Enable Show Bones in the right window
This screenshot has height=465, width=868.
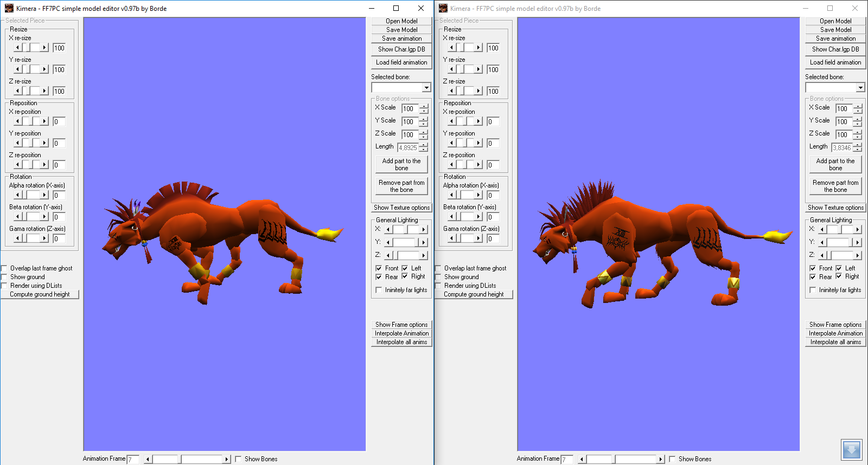coord(672,459)
